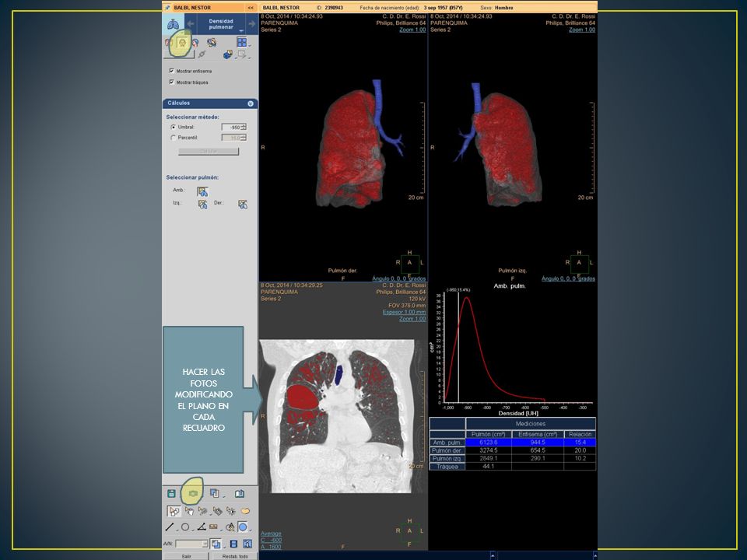Select the pointer with stacked images tool
Viewport: 747px width, 560px height.
pos(174,512)
